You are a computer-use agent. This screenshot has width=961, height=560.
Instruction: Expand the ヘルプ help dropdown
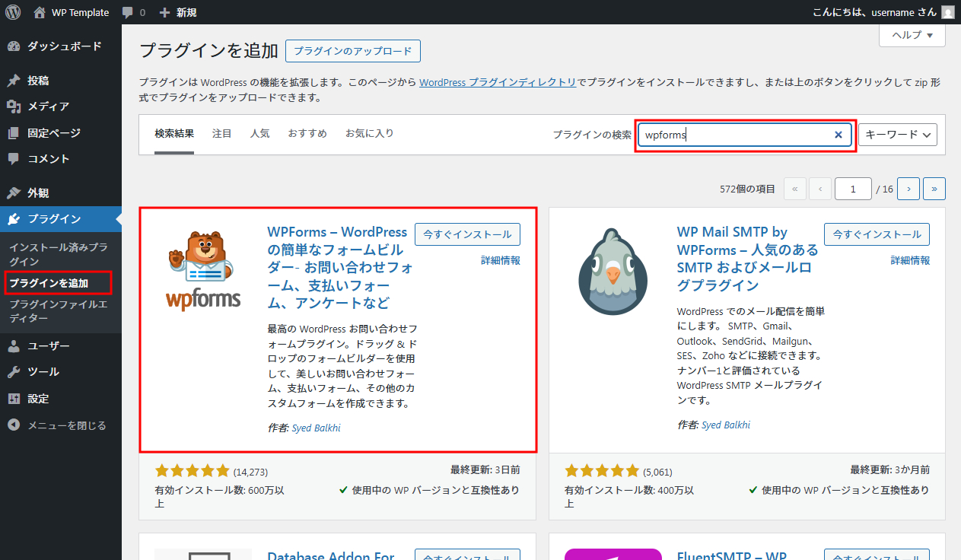912,35
